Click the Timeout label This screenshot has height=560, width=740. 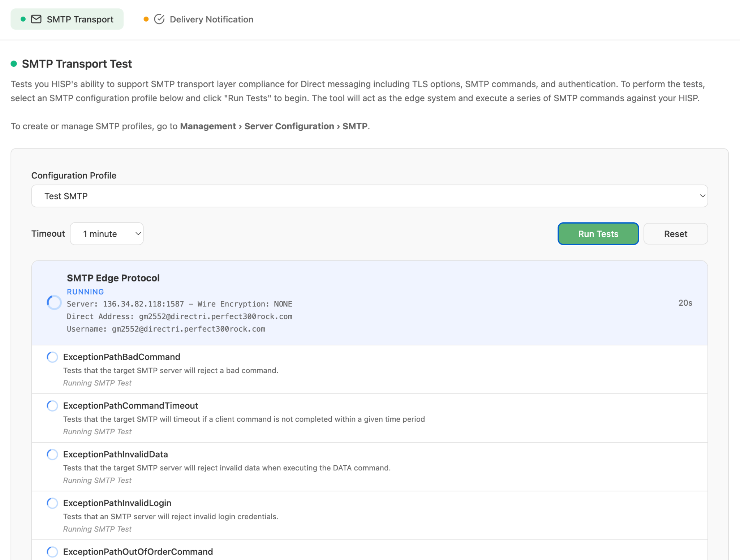coord(48,234)
